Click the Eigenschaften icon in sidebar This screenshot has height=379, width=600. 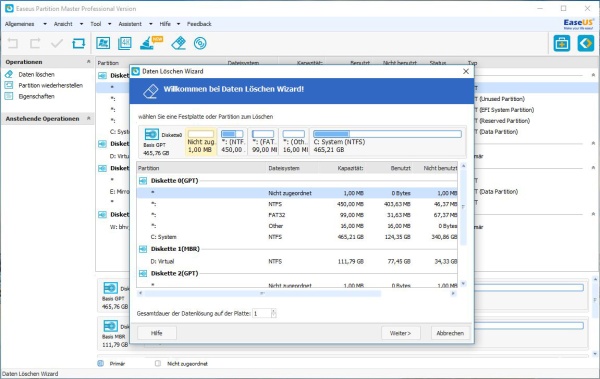[x=9, y=96]
